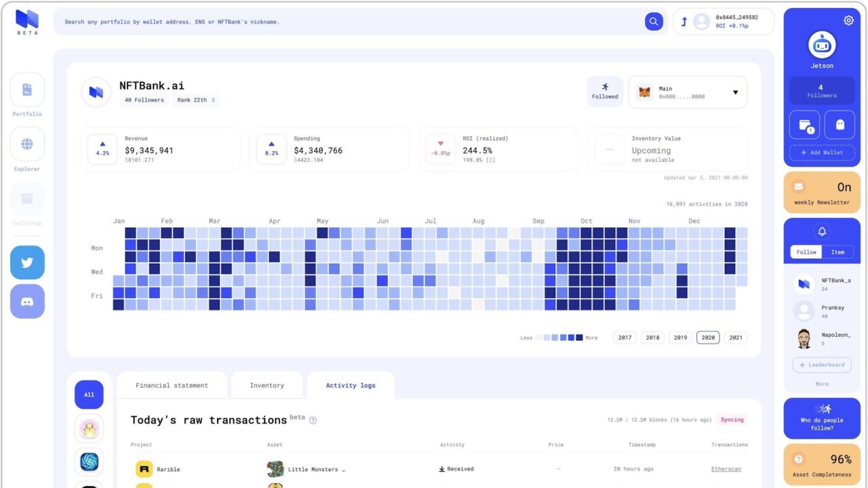Click the lightest legend swatch next to Less
The height and width of the screenshot is (488, 868).
tap(539, 338)
